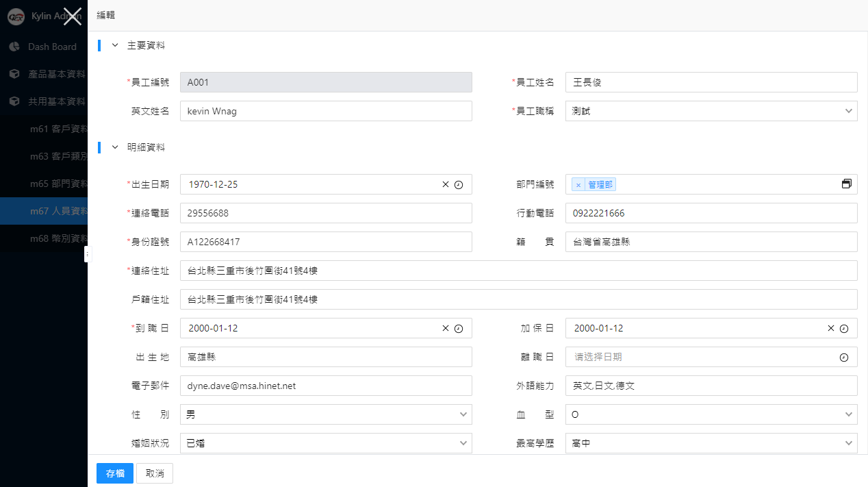This screenshot has height=487, width=868.
Task: Collapse the 主要資料 section
Action: (115, 45)
